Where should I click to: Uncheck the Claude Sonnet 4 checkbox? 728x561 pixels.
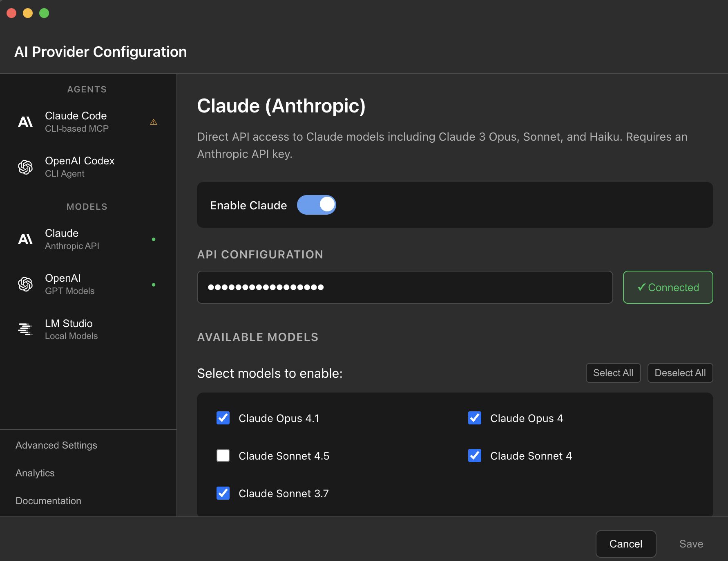[475, 456]
